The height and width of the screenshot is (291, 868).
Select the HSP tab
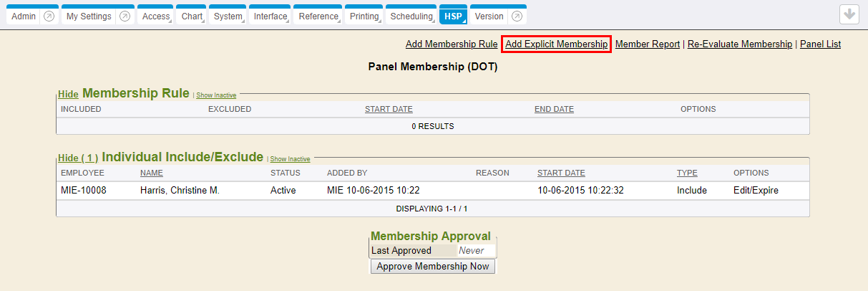(x=452, y=16)
